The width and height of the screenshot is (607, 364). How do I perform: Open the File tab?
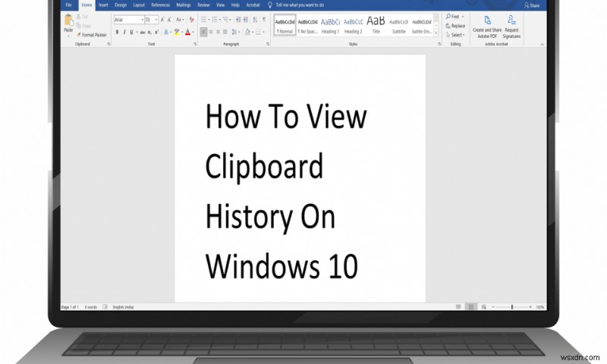click(68, 5)
